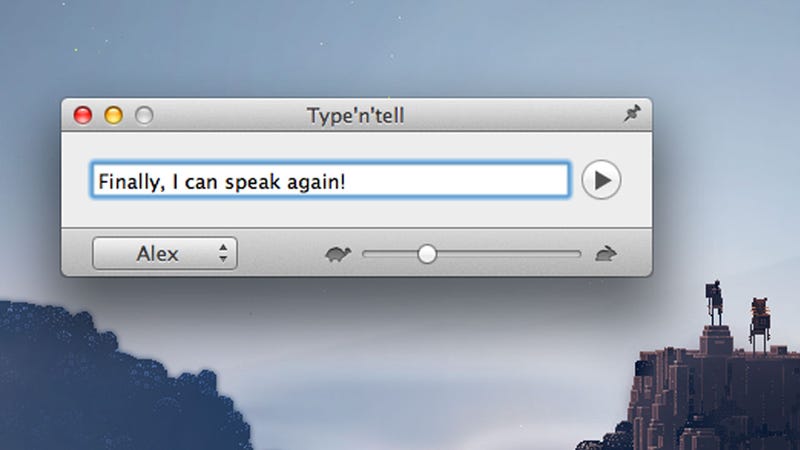The height and width of the screenshot is (450, 800).
Task: Minimize window with the yellow button
Action: 113,115
